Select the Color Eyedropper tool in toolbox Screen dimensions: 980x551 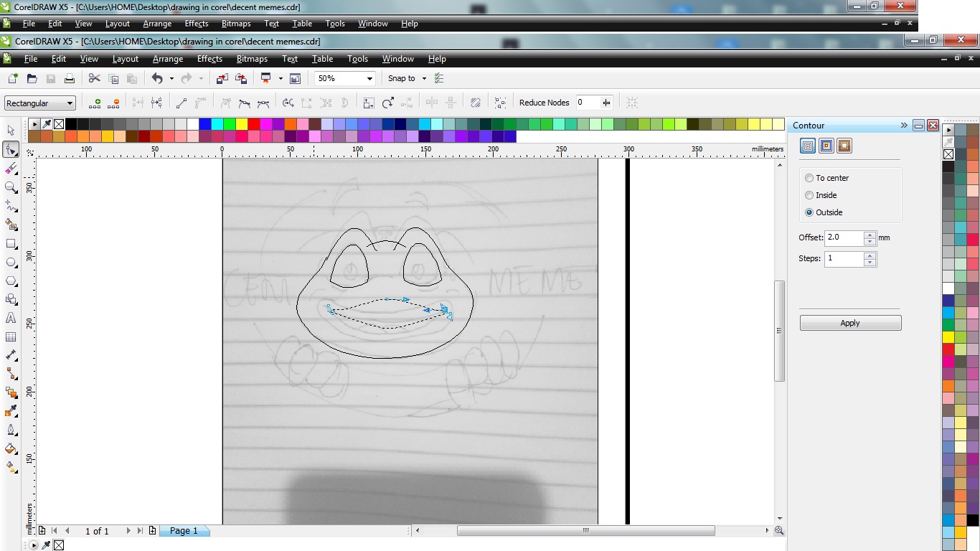[11, 411]
